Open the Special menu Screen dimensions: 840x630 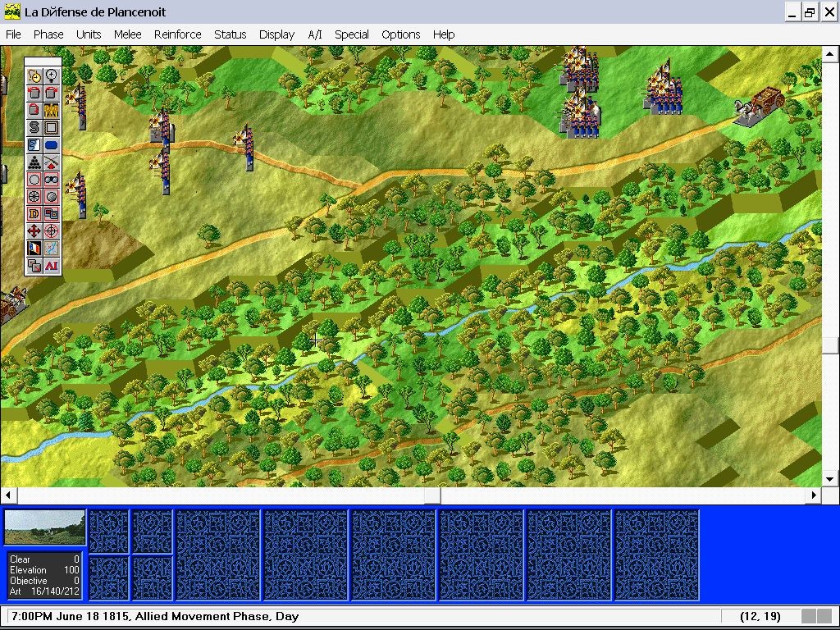(351, 34)
